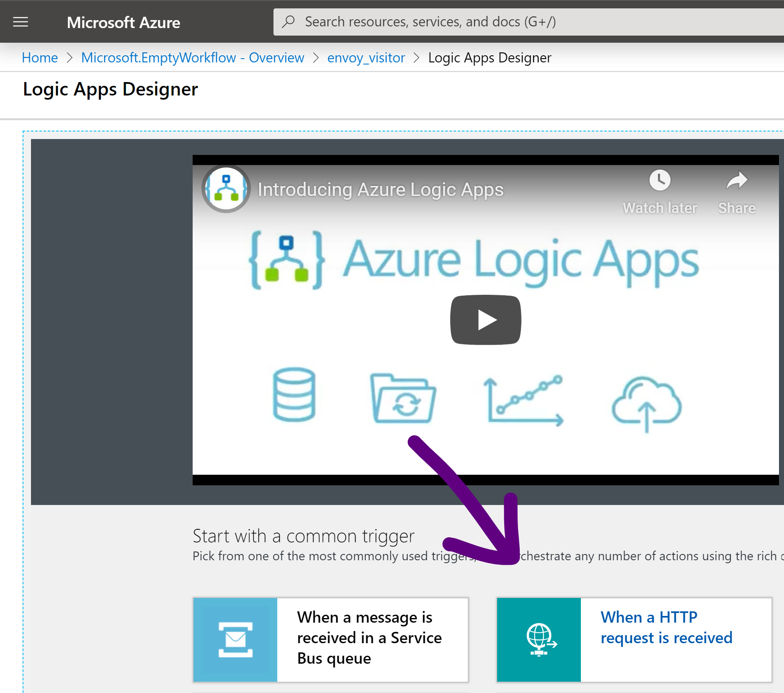
Task: Click the Logic Apps channel avatar icon
Action: (226, 189)
